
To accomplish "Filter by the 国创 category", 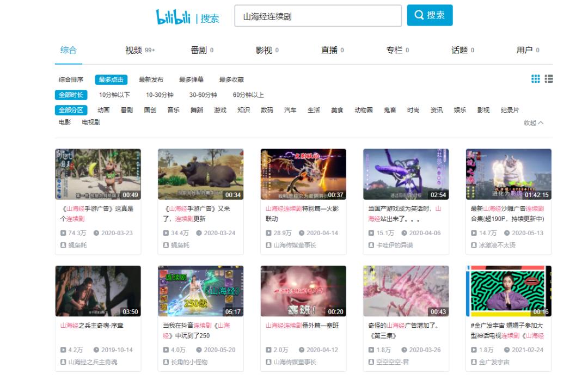I will tap(150, 110).
